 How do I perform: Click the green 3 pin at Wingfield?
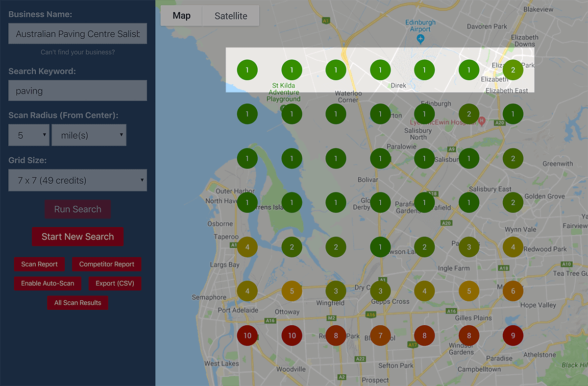pyautogui.click(x=336, y=291)
